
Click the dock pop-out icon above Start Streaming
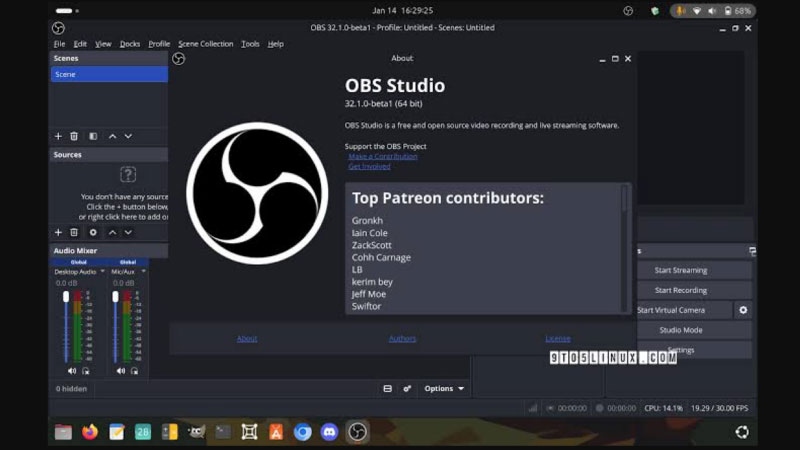pos(752,251)
